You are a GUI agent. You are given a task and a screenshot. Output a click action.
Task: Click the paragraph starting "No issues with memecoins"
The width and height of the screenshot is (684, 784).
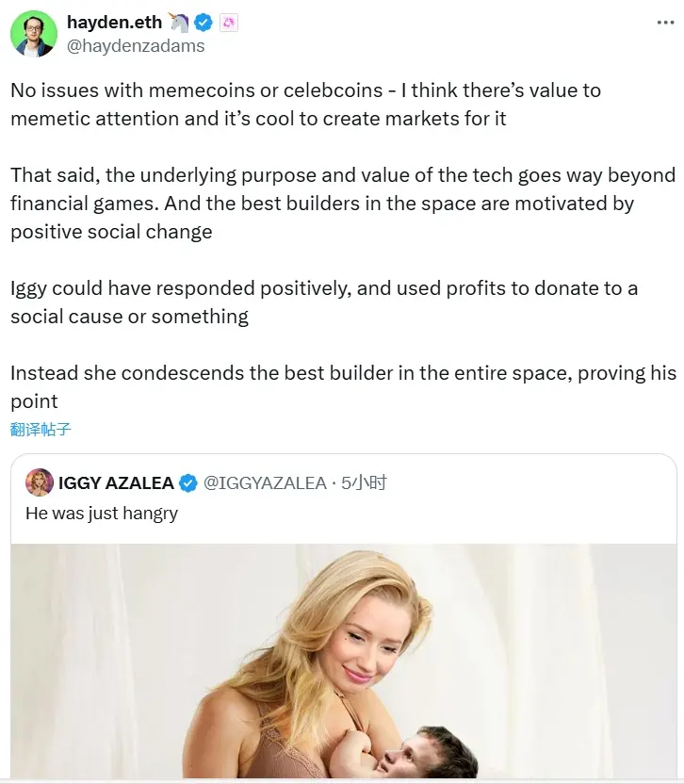(305, 105)
